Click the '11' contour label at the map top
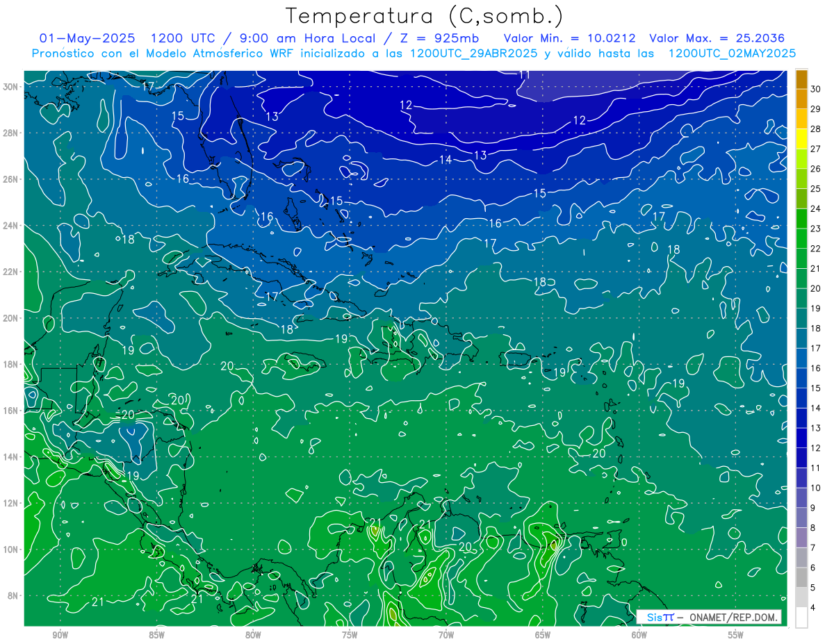834x644 pixels. [x=525, y=75]
